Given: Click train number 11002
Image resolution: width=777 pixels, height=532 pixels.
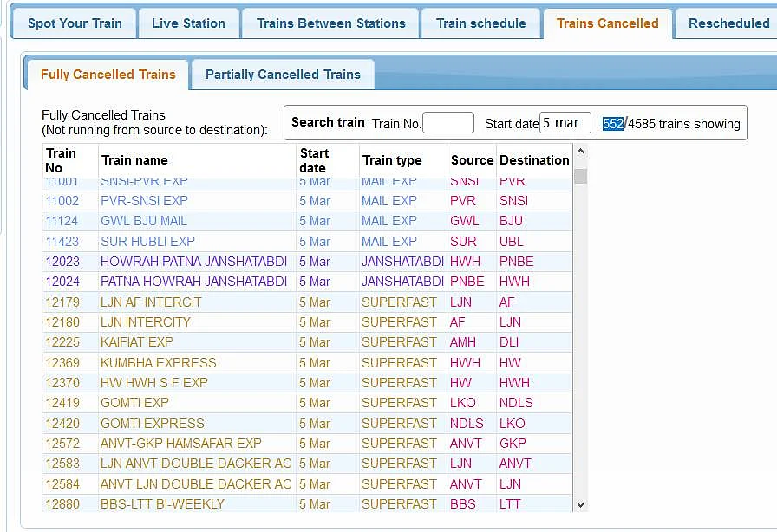Looking at the screenshot, I should (62, 201).
